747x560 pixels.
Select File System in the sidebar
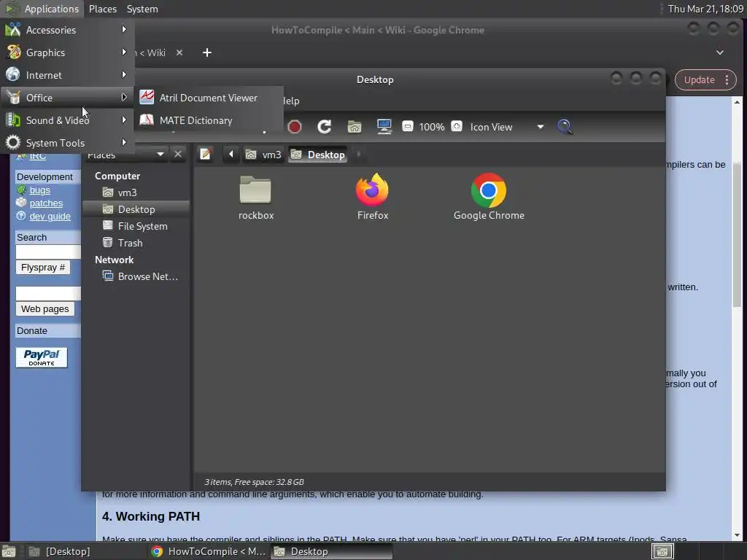click(136, 226)
